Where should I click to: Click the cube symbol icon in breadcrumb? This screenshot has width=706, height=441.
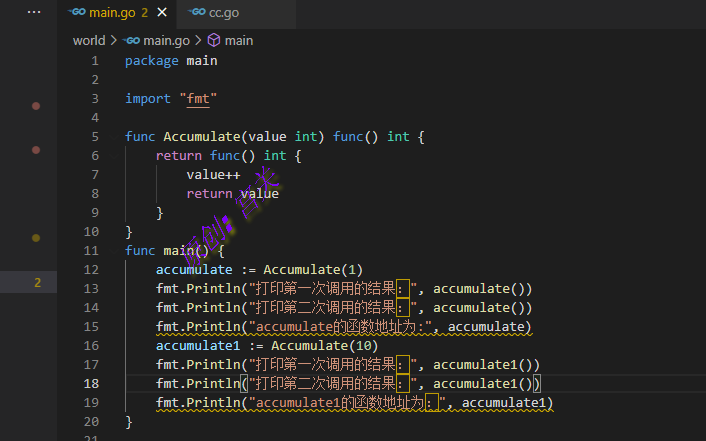click(213, 41)
